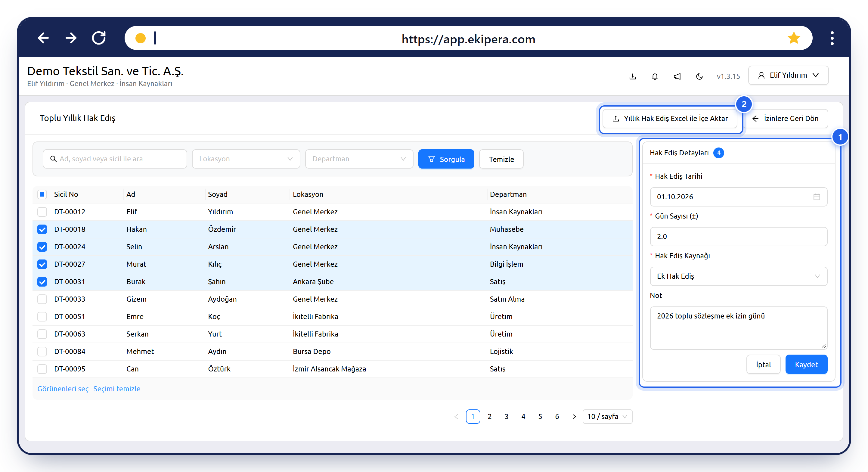Click the browser forward arrow

[71, 38]
